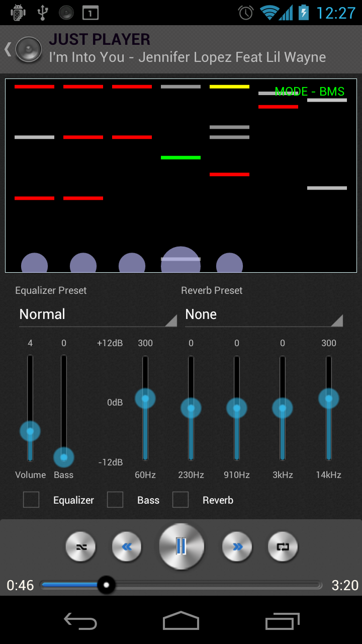Tap the alarm clock status icon
This screenshot has width=362, height=644.
point(246,13)
